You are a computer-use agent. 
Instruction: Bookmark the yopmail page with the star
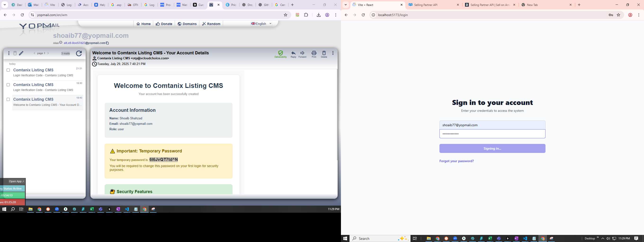pyautogui.click(x=286, y=15)
